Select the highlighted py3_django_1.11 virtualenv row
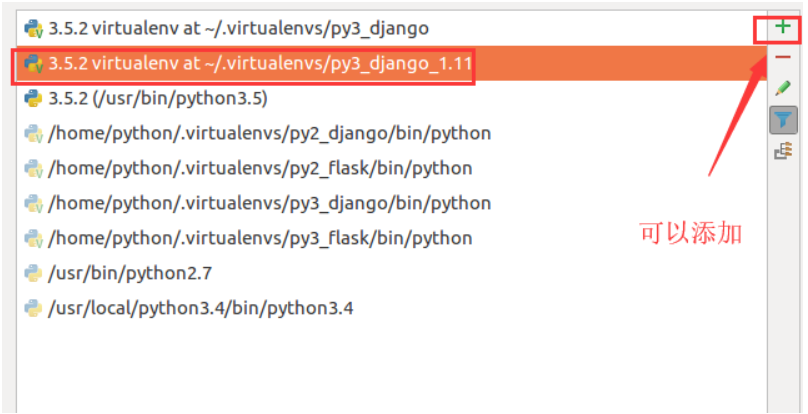The image size is (808, 414). tap(392, 63)
